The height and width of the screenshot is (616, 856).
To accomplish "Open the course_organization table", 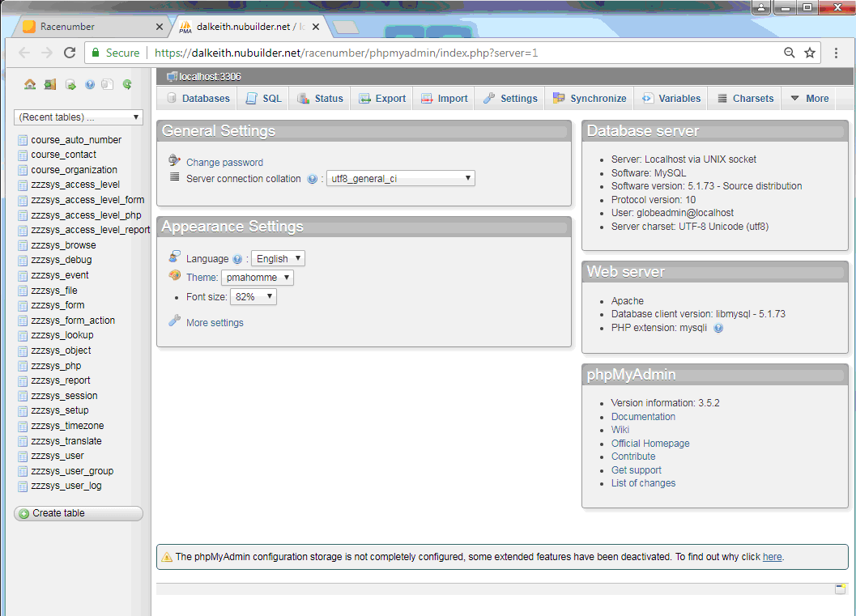I will click(x=75, y=170).
